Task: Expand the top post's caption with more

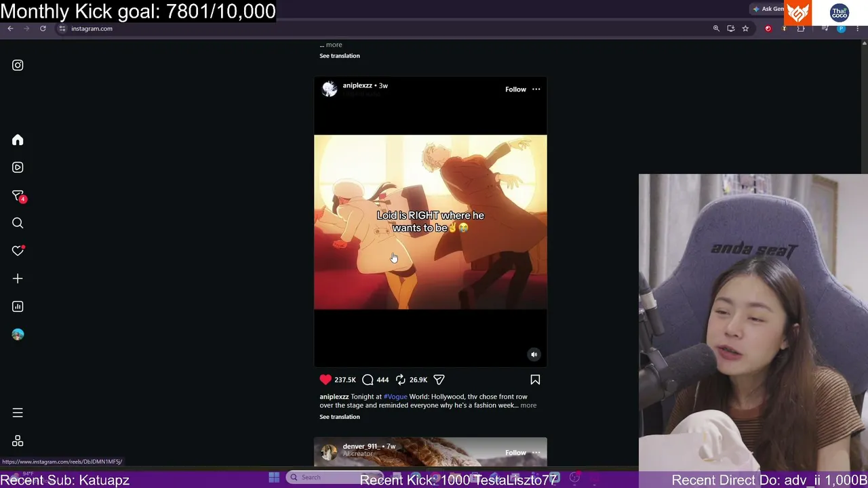Action: pos(334,45)
